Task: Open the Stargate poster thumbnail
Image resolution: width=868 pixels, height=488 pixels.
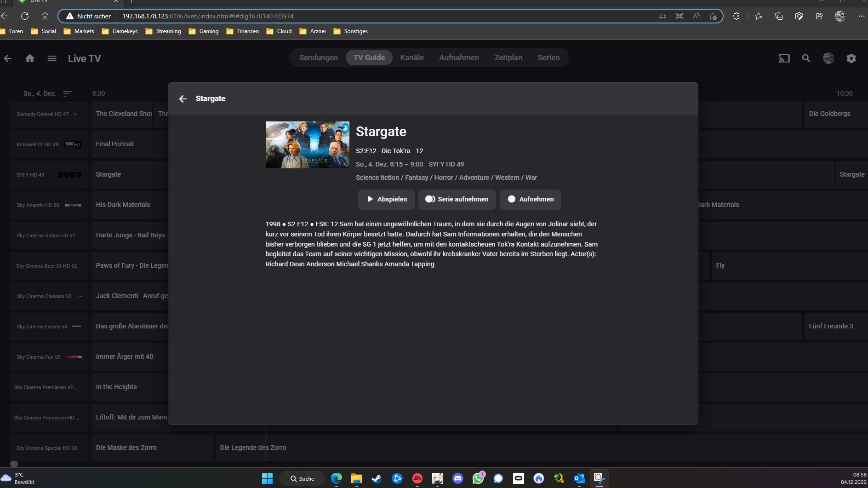Action: [308, 145]
